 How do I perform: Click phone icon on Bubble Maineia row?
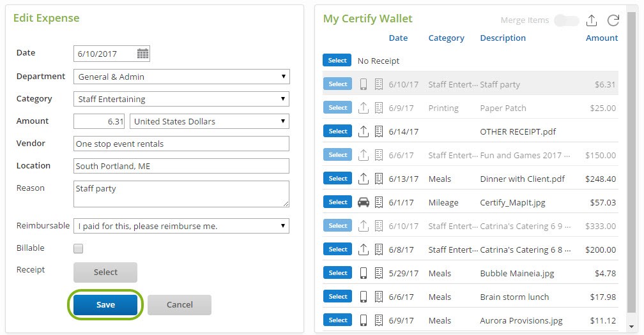click(x=364, y=273)
